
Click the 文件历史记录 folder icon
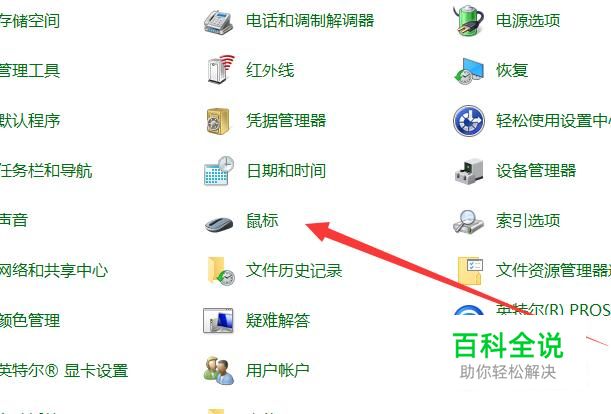pos(221,271)
